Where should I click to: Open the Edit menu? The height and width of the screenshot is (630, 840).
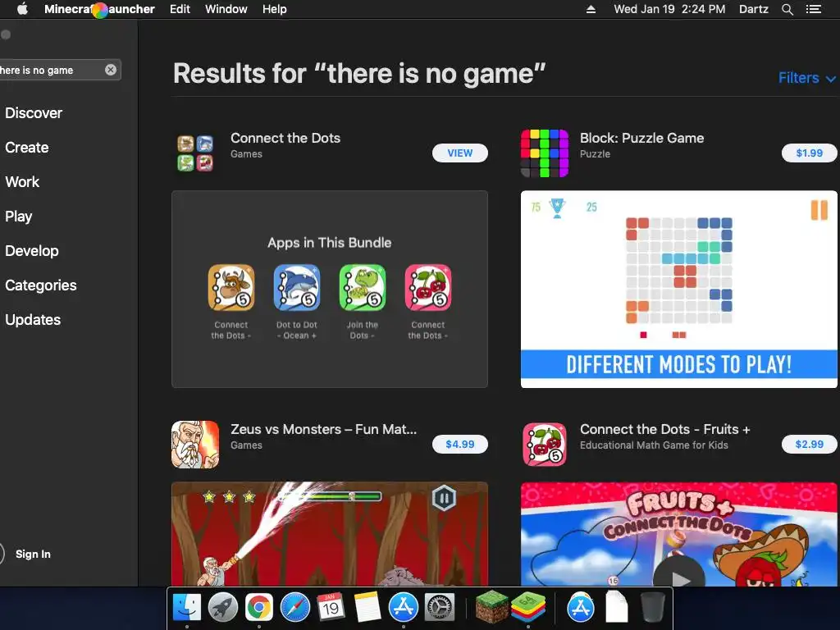coord(180,9)
